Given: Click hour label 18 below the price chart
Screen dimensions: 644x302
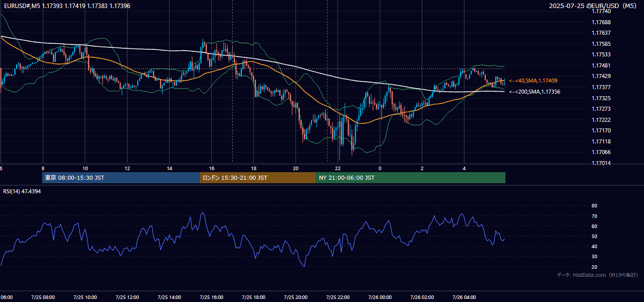Looking at the screenshot, I should (x=253, y=168).
